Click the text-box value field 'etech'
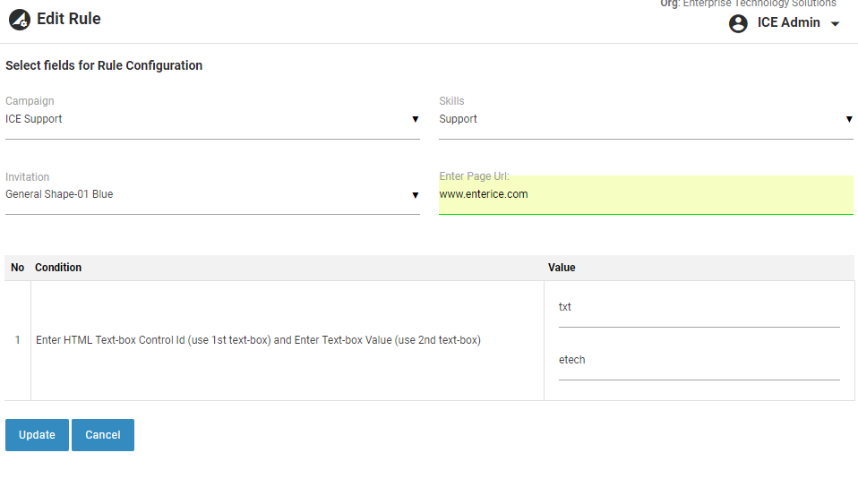 [699, 360]
